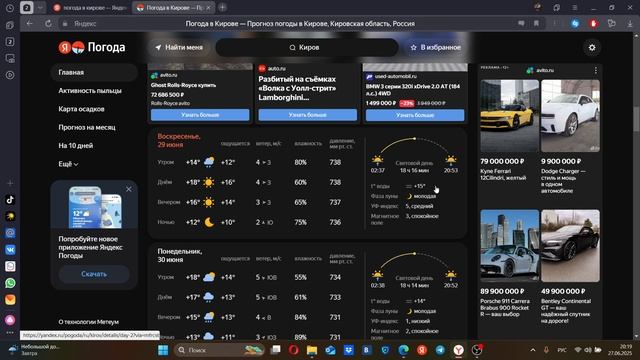Open the blue round extension icon

(x=575, y=24)
